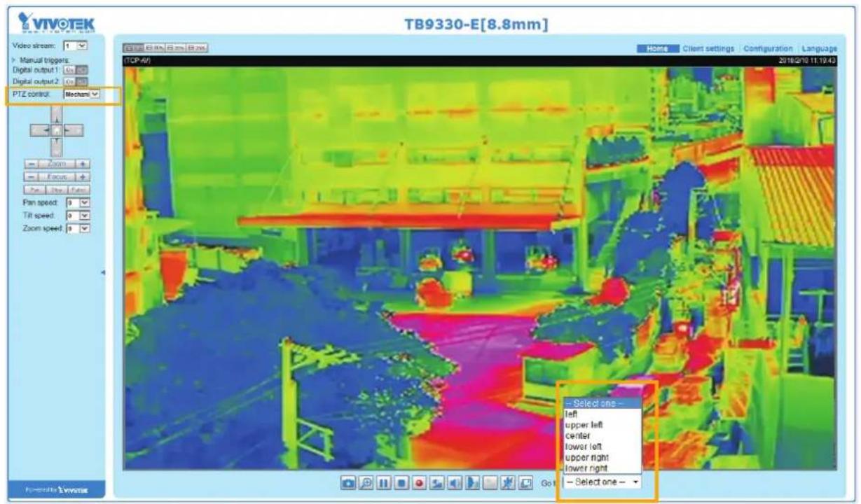This screenshot has width=861, height=504.
Task: Return camera to home position
Action: point(57,131)
